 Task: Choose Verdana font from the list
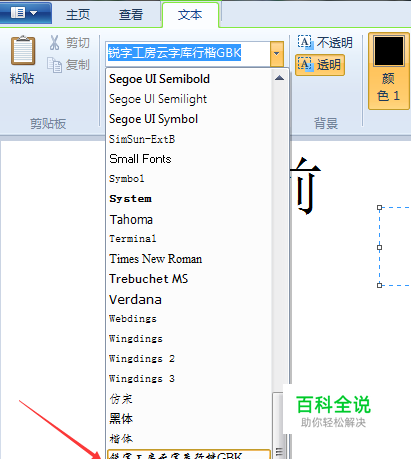click(x=189, y=299)
